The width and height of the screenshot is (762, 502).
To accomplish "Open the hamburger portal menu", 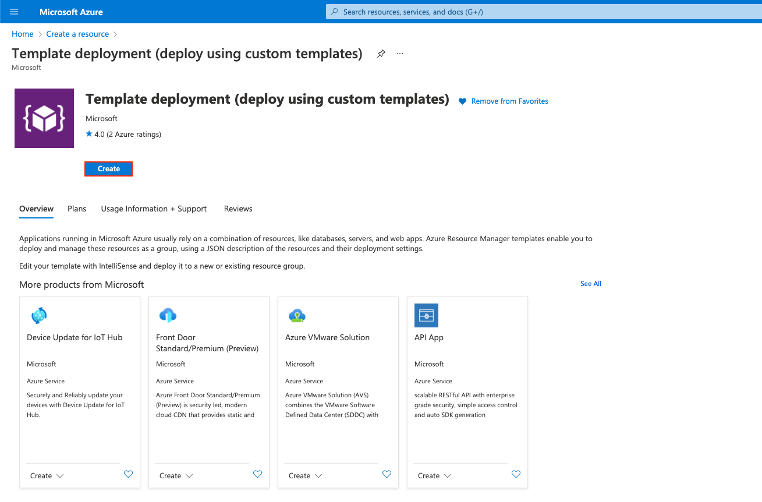I will [x=14, y=12].
